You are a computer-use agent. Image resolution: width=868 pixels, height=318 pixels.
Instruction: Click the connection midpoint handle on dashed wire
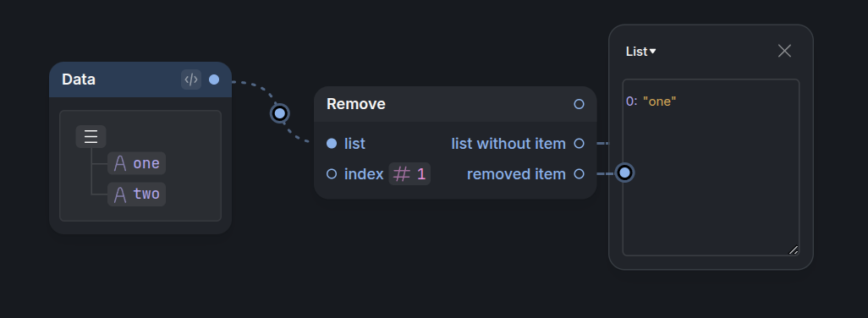(279, 113)
